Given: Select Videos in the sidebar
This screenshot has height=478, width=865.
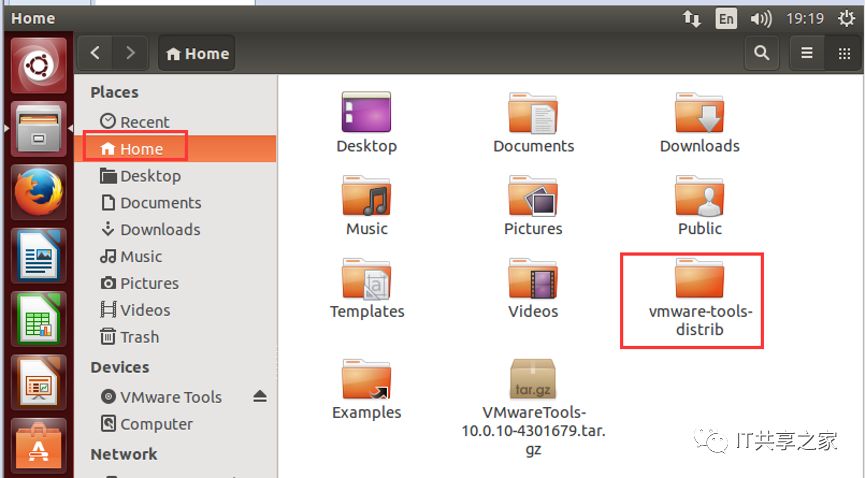Looking at the screenshot, I should pos(175,310).
